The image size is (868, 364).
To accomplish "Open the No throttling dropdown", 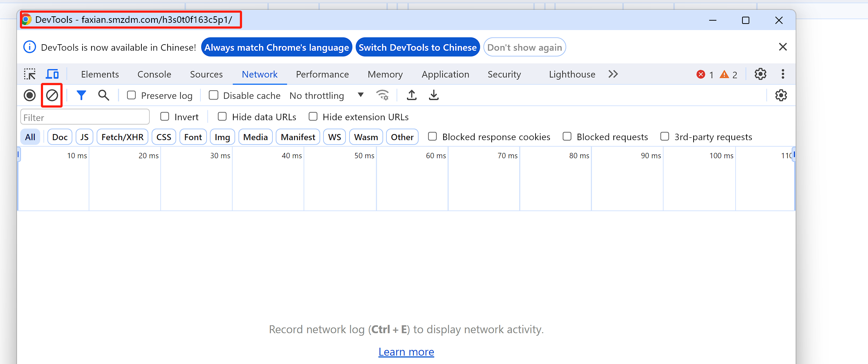I will point(326,95).
